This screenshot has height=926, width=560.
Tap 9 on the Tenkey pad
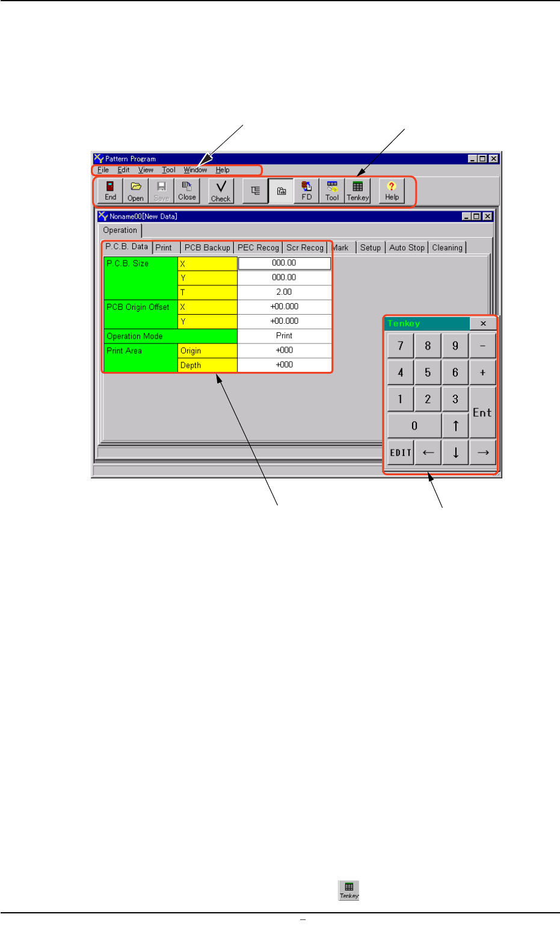click(x=455, y=345)
